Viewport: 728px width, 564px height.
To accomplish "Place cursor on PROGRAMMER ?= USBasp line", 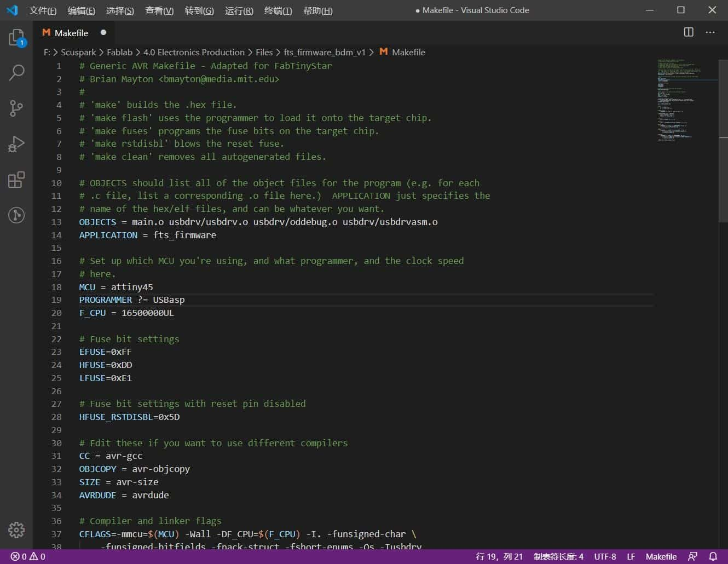I will 132,300.
